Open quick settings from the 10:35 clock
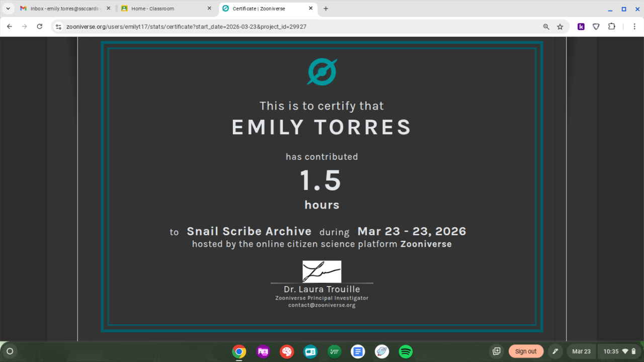 (x=620, y=351)
